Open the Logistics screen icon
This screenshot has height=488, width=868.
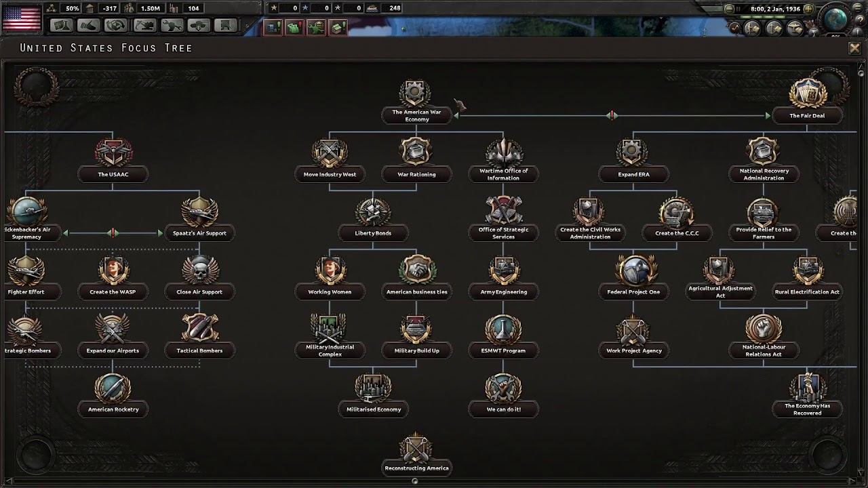click(224, 26)
